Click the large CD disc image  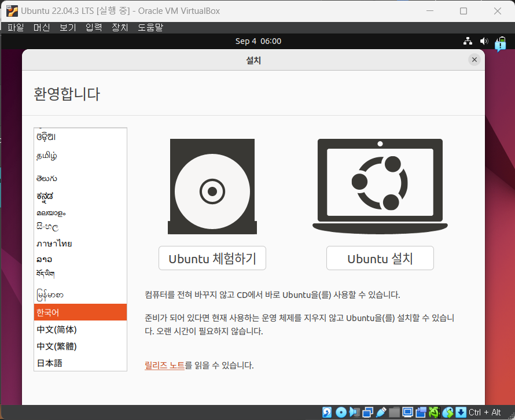click(x=212, y=186)
